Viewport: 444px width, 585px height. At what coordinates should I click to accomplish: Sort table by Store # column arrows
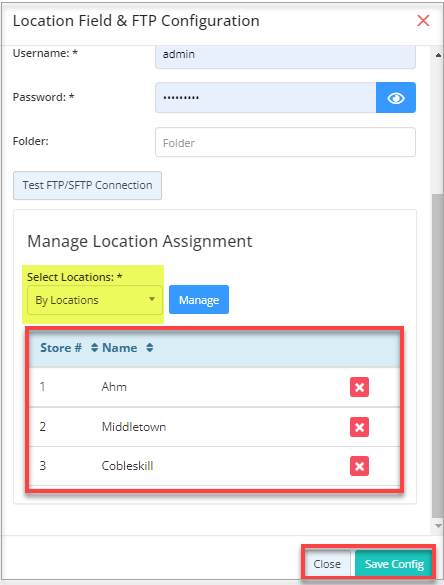pos(94,348)
